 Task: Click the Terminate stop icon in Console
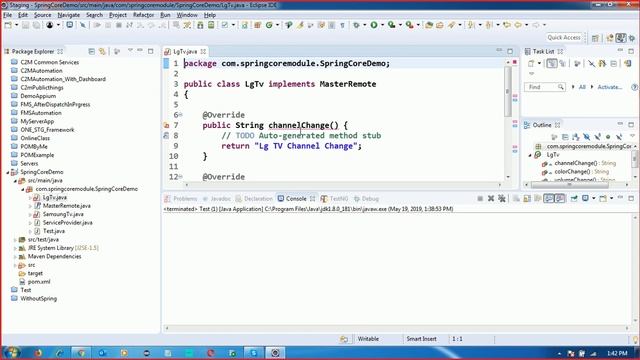coord(480,199)
